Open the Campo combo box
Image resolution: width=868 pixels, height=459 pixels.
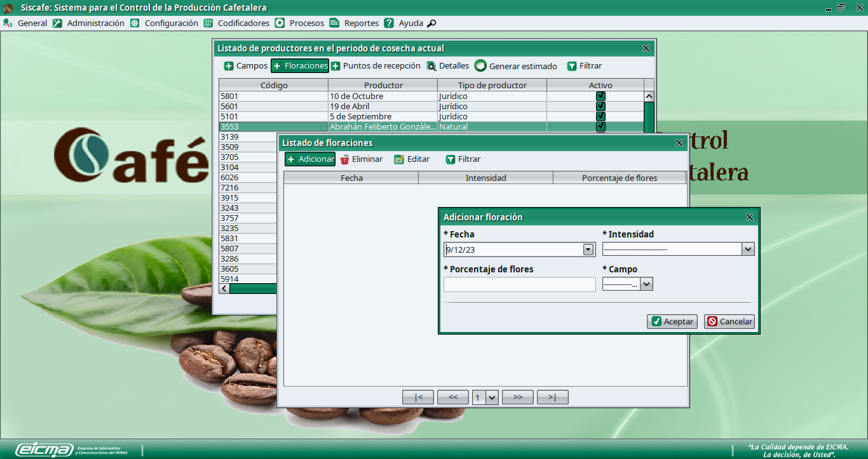pyautogui.click(x=646, y=284)
